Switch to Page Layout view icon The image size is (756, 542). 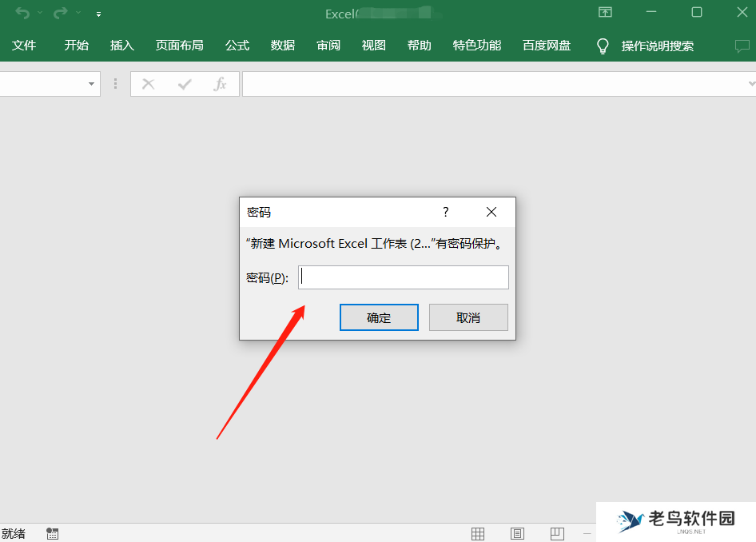pyautogui.click(x=518, y=533)
